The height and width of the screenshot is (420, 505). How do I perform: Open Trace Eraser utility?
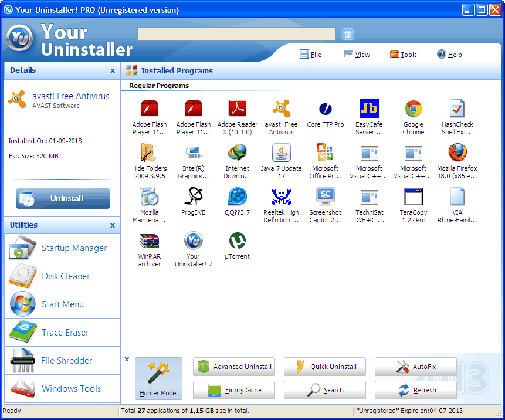coord(63,333)
